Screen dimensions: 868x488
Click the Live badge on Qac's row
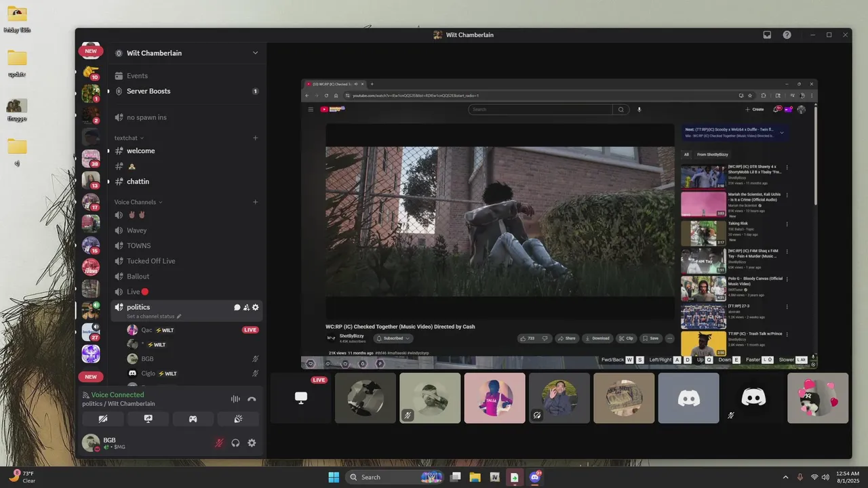click(250, 330)
